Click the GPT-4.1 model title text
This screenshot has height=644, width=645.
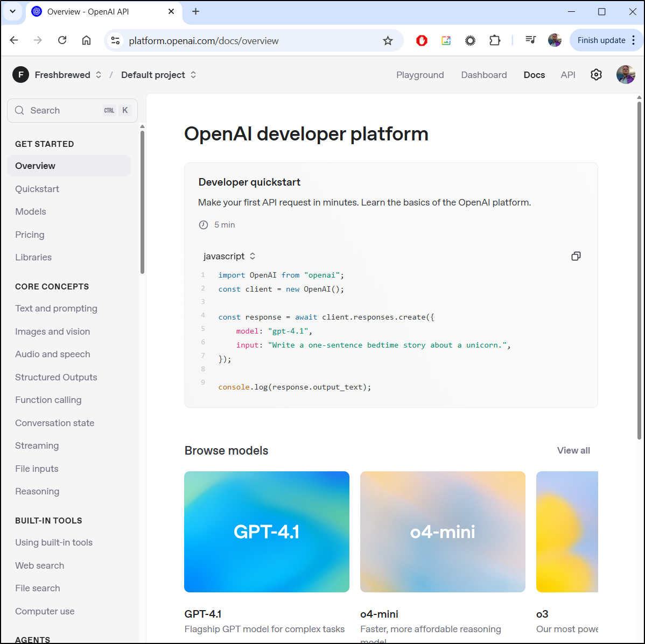[x=203, y=614]
